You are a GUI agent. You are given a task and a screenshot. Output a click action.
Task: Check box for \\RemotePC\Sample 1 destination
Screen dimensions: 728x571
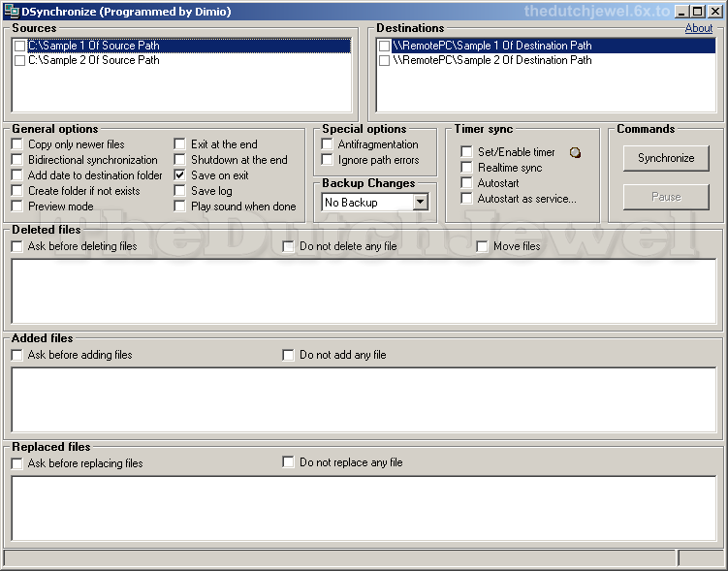click(x=385, y=46)
